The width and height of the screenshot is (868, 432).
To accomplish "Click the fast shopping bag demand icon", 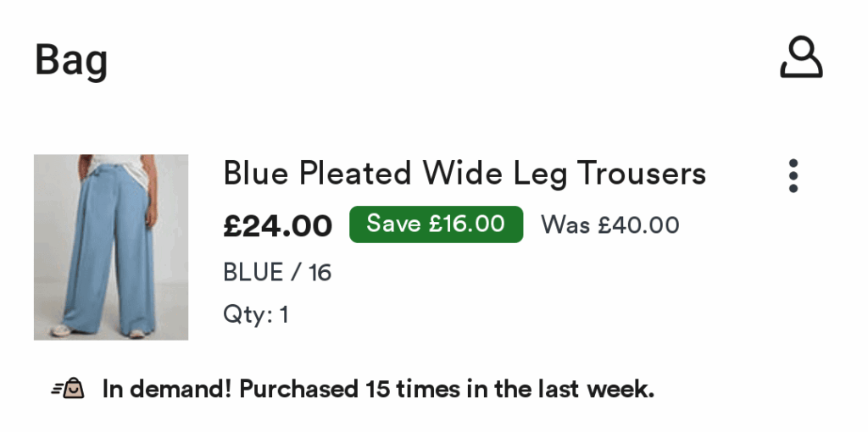I will pos(68,388).
